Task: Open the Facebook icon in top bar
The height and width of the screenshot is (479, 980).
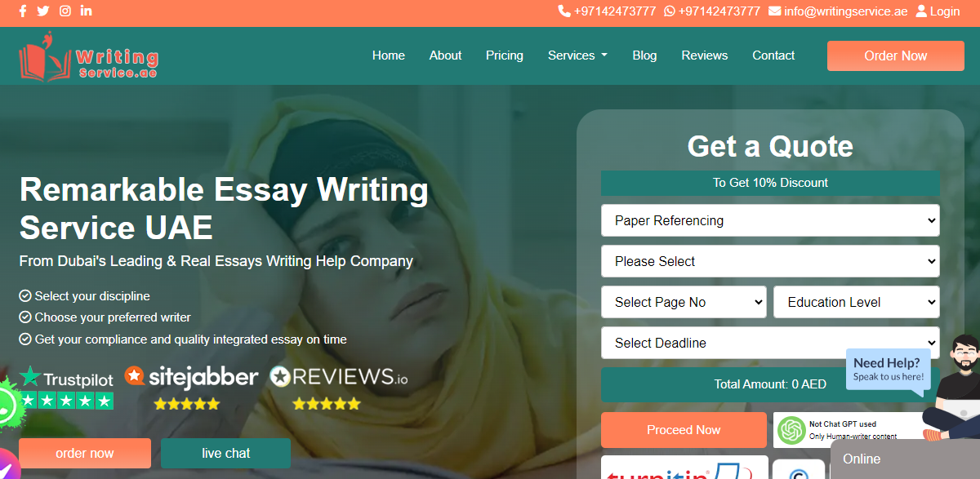Action: pos(23,11)
